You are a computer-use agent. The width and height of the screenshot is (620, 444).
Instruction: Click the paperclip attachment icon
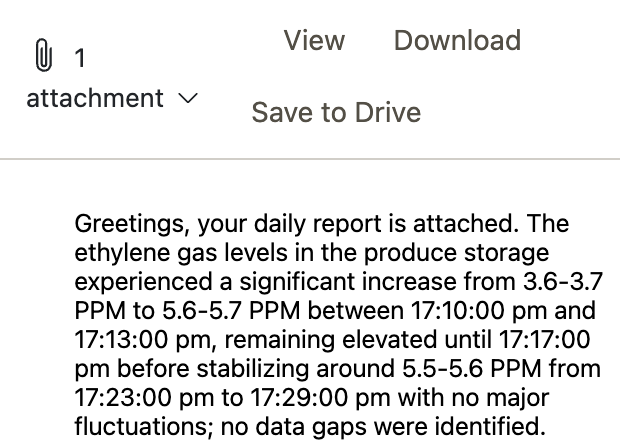[43, 55]
